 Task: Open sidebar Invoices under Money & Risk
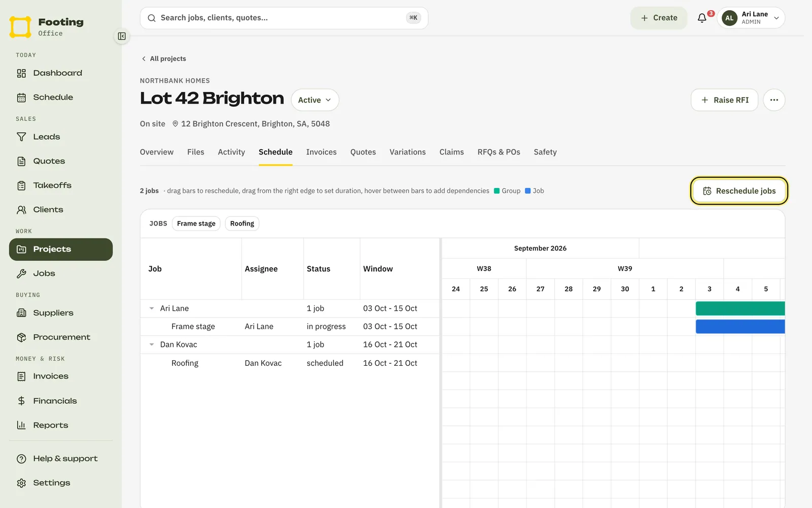tap(61, 376)
